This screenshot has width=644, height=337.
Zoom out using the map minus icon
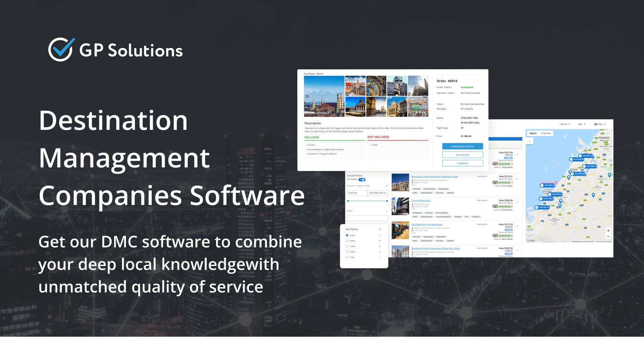[608, 236]
